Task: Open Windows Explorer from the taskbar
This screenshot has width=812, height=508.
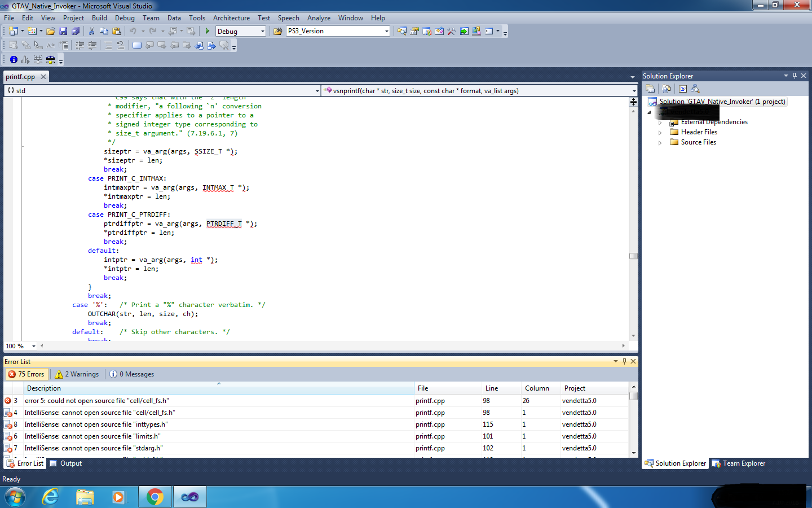Action: coord(85,497)
